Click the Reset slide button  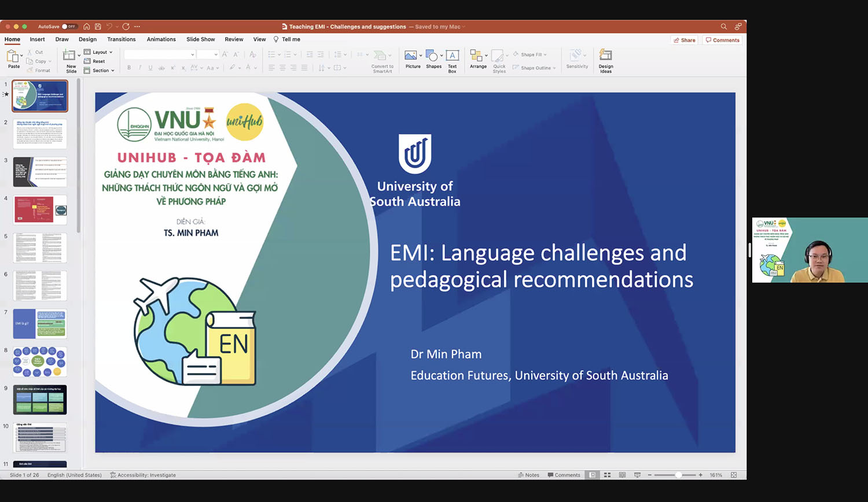pyautogui.click(x=95, y=61)
